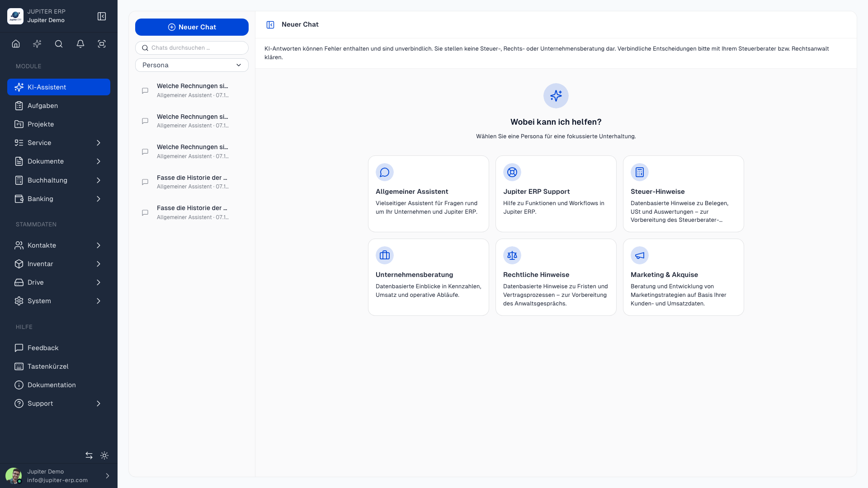Select KI-Assistent in the module menu
This screenshot has width=868, height=488.
[x=59, y=87]
